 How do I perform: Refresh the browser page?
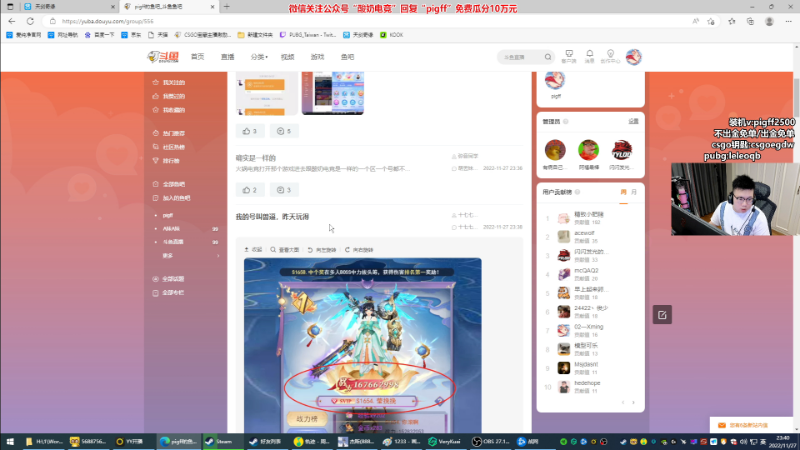point(31,21)
